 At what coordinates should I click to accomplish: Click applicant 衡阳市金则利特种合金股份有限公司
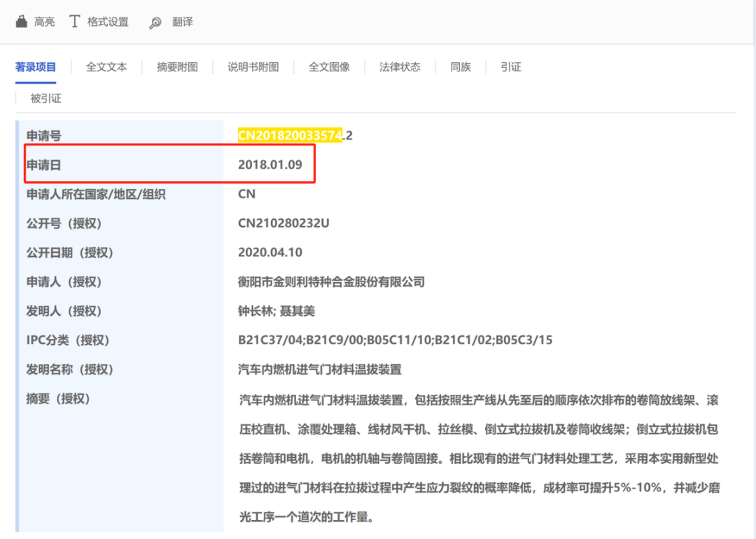click(x=331, y=282)
